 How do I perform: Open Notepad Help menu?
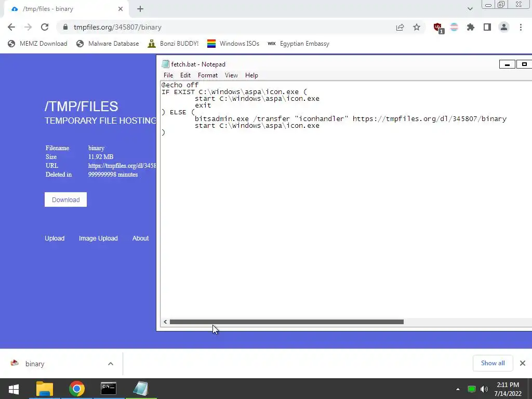[x=251, y=75]
